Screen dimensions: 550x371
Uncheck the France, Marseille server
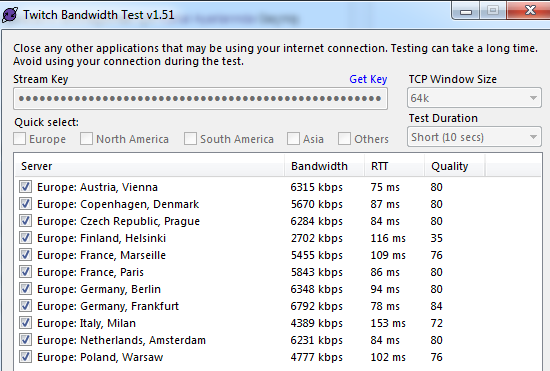(x=26, y=255)
